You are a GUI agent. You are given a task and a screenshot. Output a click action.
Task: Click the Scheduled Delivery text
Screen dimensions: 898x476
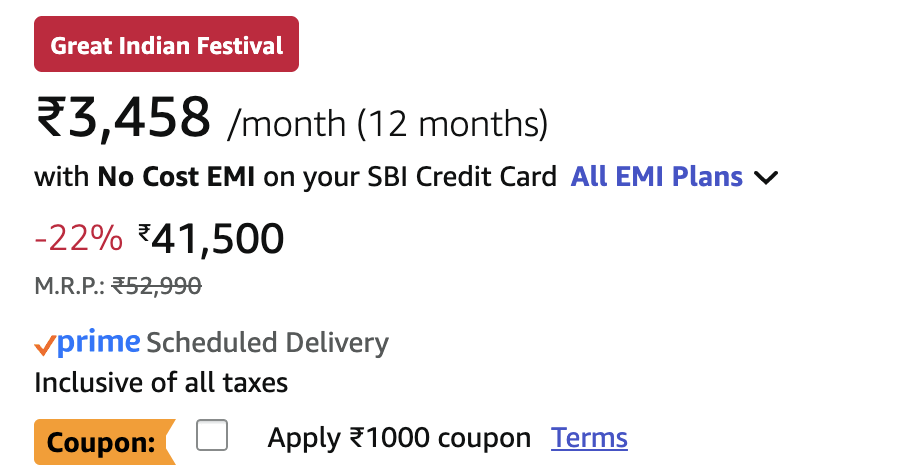[x=267, y=344]
